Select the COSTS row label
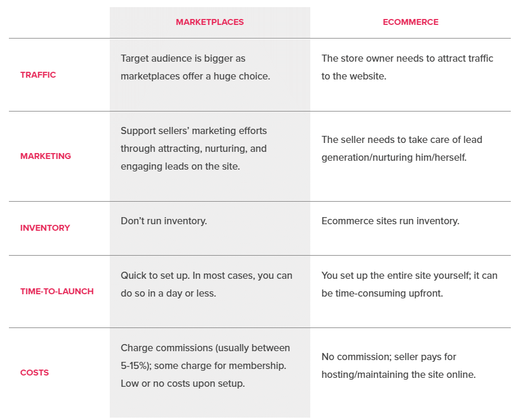 click(34, 373)
